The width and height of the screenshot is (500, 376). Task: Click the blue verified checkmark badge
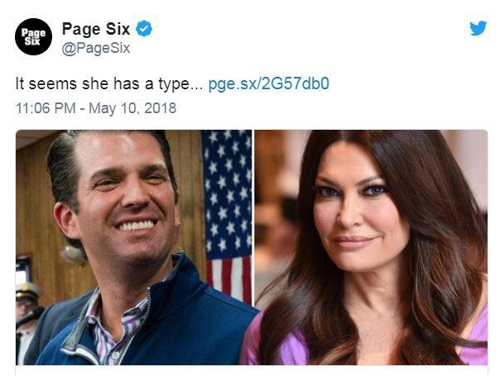point(144,29)
